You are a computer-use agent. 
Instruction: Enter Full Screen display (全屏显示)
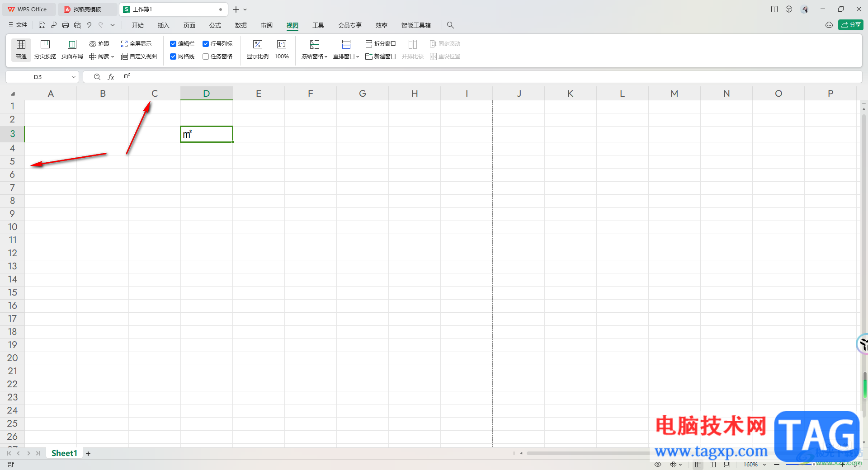(x=136, y=44)
